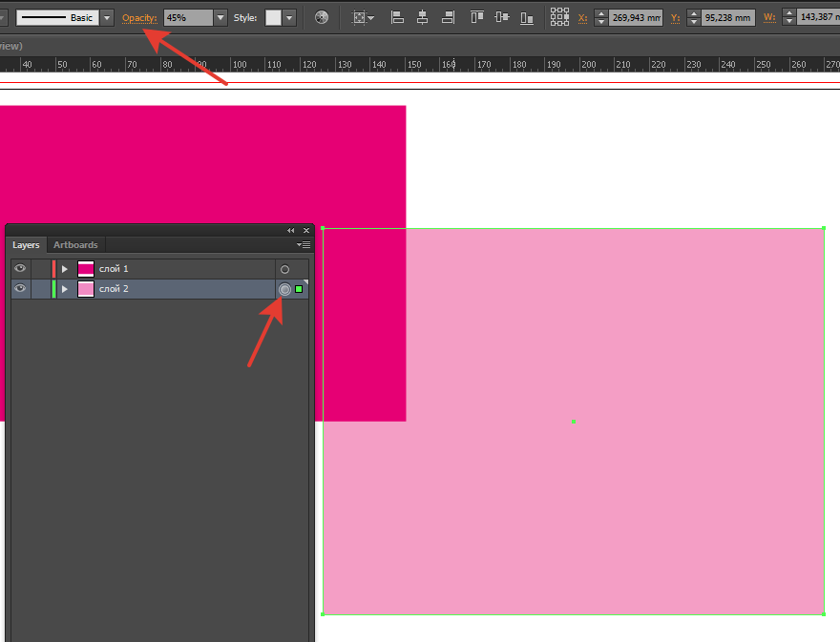The image size is (840, 642).
Task: Select the Layers tab
Action: (x=27, y=245)
